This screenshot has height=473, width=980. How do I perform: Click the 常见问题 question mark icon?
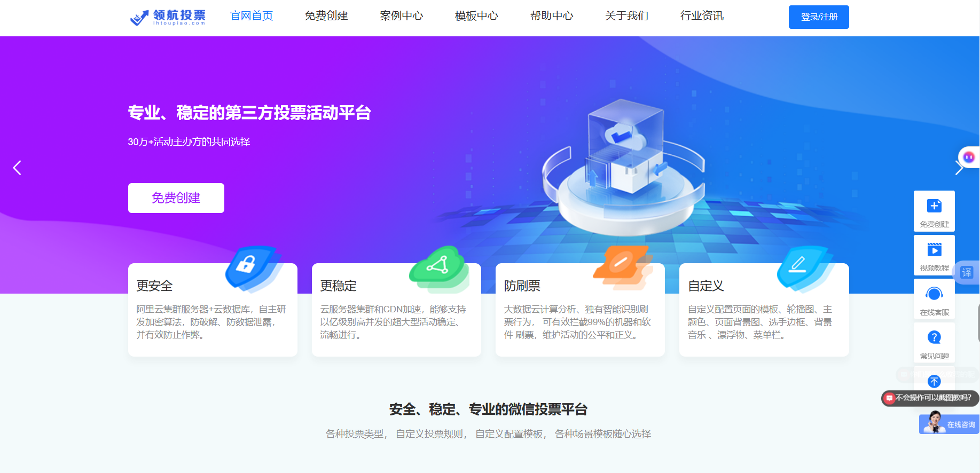tap(934, 337)
